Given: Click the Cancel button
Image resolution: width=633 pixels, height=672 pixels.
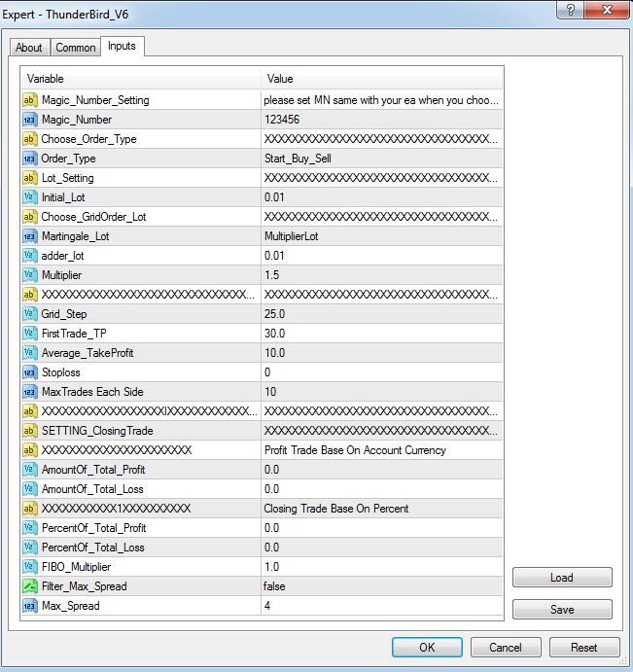Looking at the screenshot, I should 506,647.
